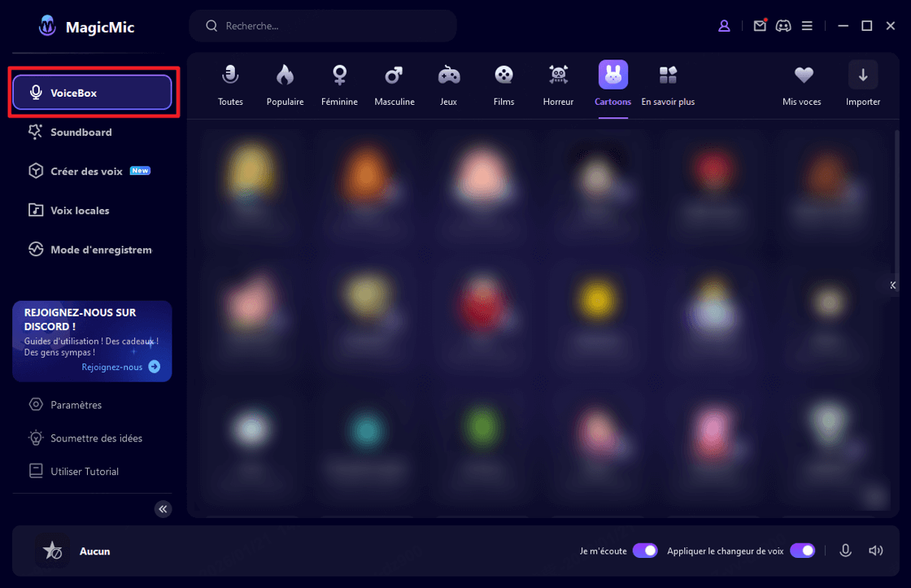This screenshot has width=911, height=588.
Task: Open the mail notifications icon
Action: (760, 26)
